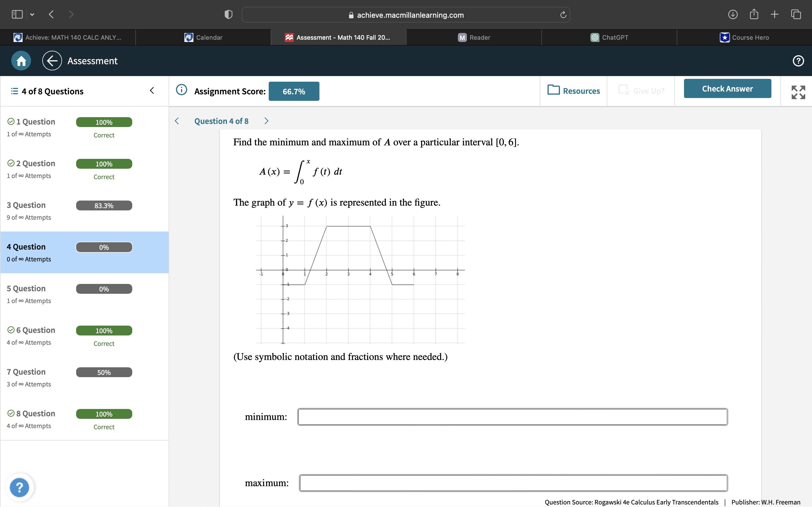
Task: Switch to the ChatGPT tab
Action: 610,37
